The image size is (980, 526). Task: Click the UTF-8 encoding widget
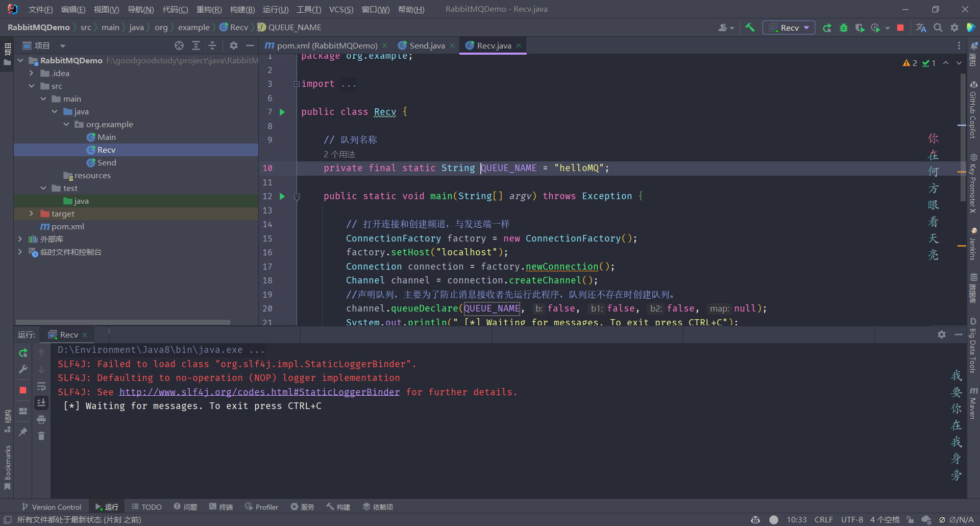pos(852,519)
